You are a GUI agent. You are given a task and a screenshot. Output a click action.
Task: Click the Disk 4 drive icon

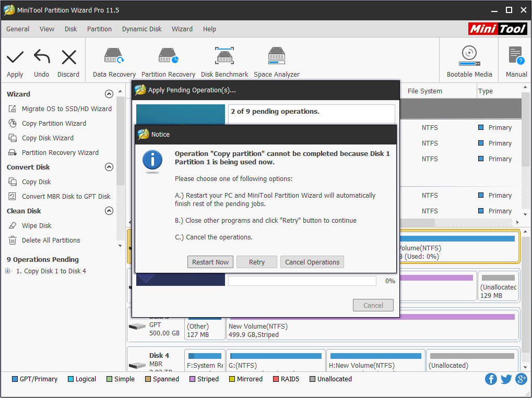137,366
